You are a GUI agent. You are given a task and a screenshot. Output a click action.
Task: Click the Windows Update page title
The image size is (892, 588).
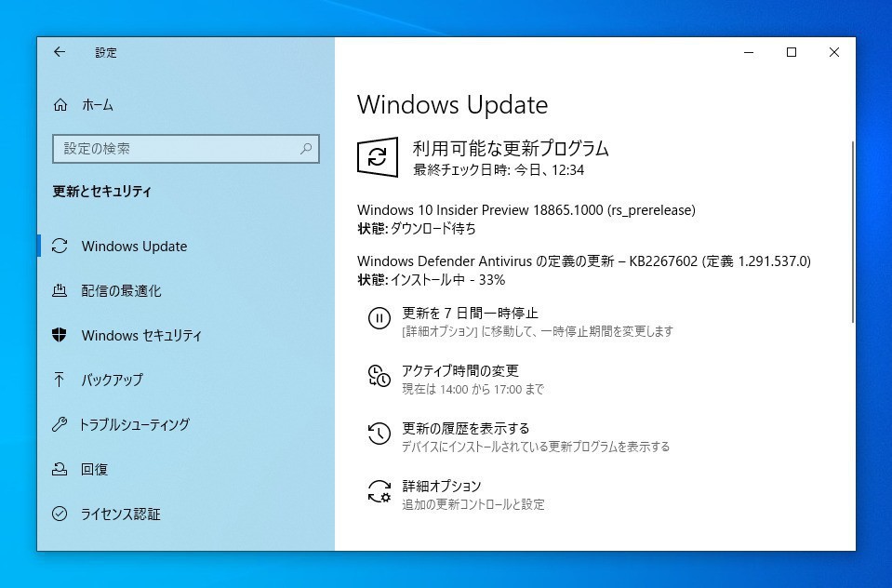[x=452, y=105]
